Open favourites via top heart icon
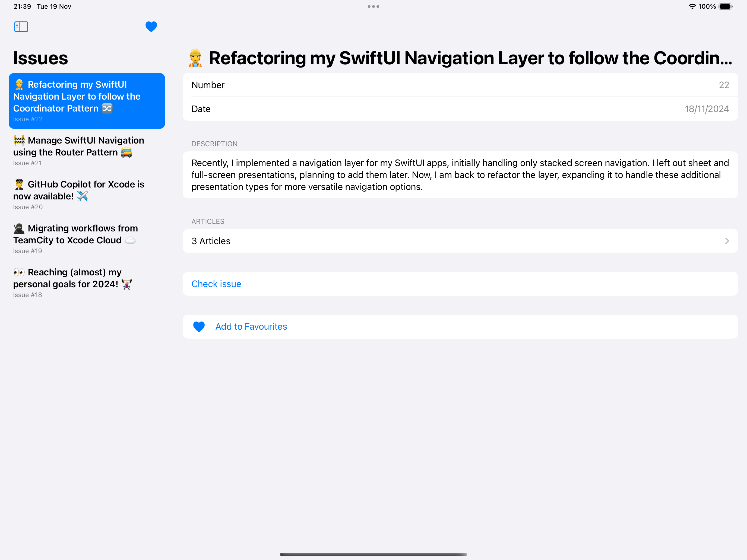Screen dimensions: 747x560 tap(151, 27)
